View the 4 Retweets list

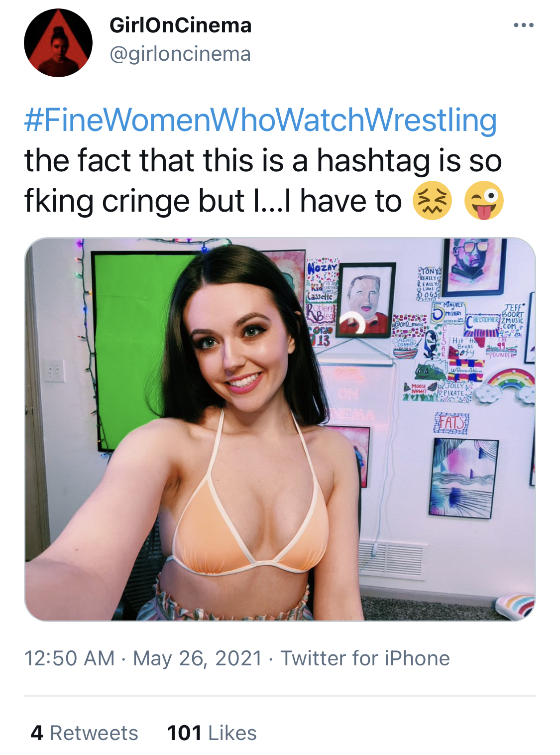[84, 733]
